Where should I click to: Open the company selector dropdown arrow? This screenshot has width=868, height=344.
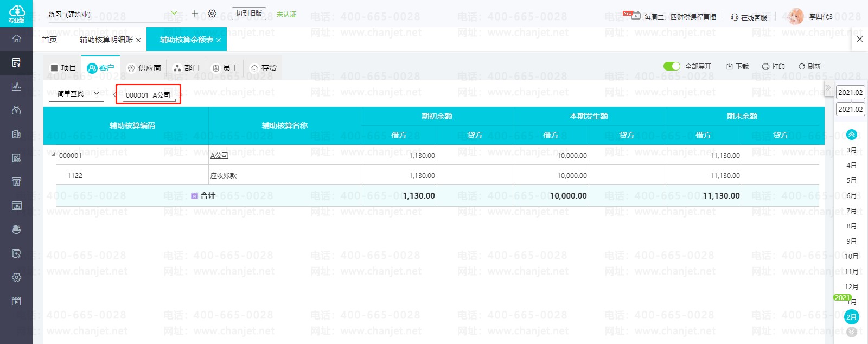pos(174,14)
